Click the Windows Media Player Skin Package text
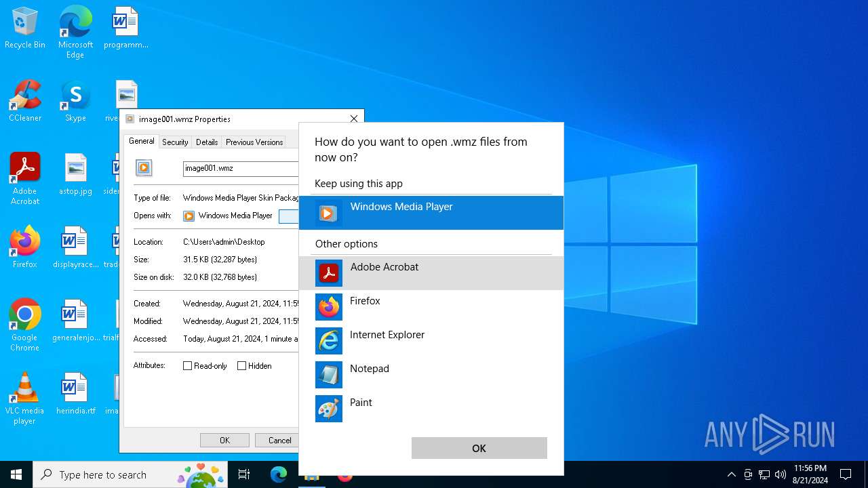868x488 pixels. pos(241,198)
